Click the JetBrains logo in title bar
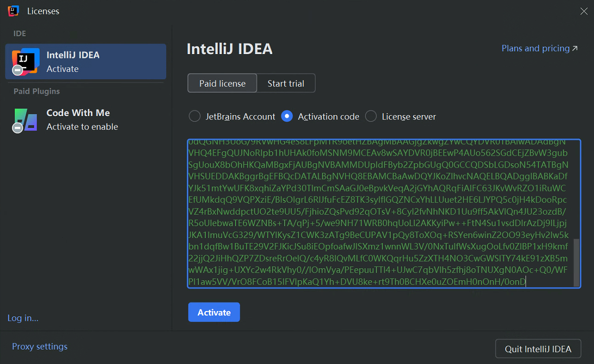 pos(13,11)
